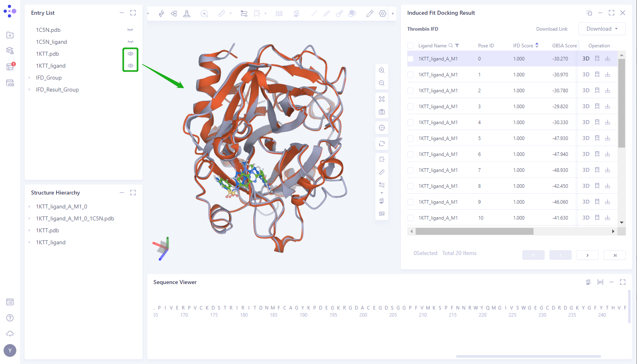Select the sequence/DNA helix tool in the toolbar

click(161, 13)
